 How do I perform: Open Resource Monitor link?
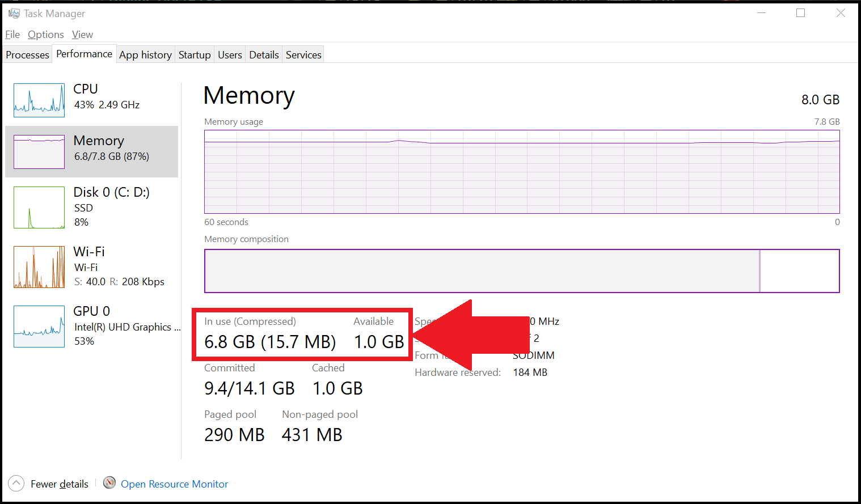tap(174, 484)
